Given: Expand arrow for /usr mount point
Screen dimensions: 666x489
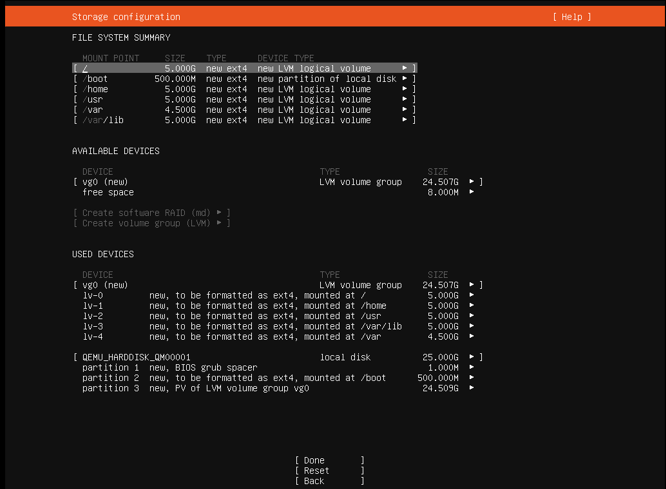Looking at the screenshot, I should 405,99.
